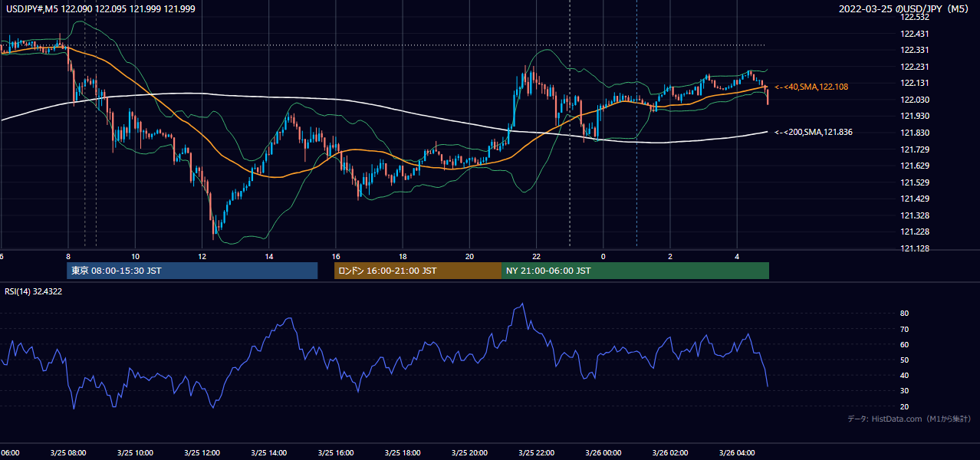This screenshot has width=980, height=460.
Task: Click price axis label 122.431
Action: [x=914, y=34]
